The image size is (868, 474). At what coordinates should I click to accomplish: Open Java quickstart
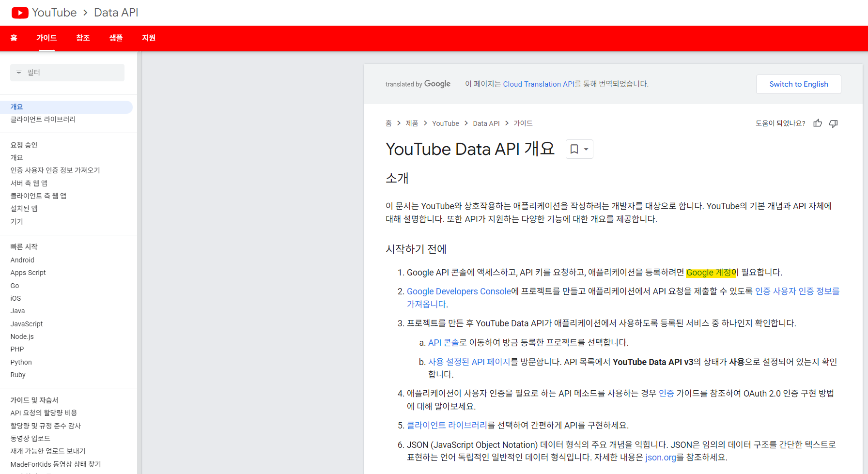[18, 311]
